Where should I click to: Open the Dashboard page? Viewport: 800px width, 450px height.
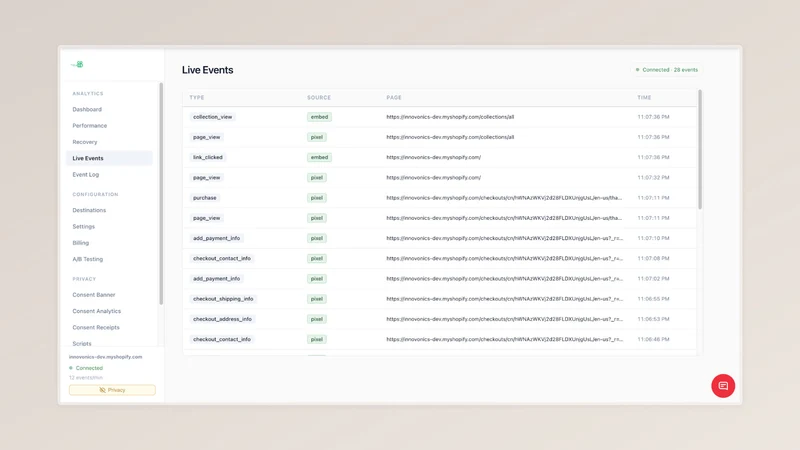[87, 109]
